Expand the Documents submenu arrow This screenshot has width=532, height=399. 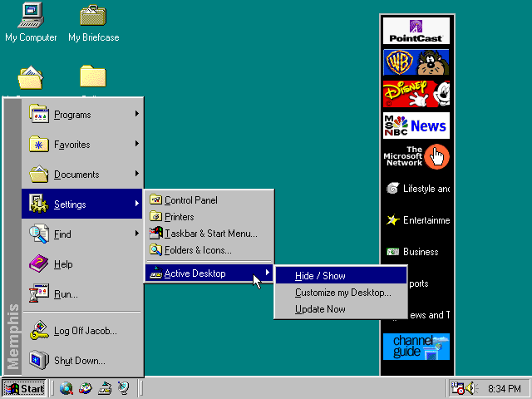[136, 174]
